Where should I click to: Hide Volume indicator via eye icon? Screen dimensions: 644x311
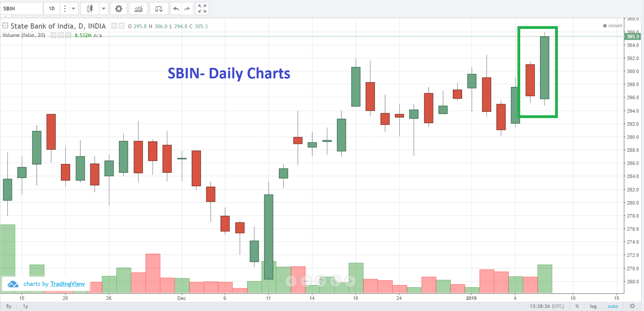(53, 35)
